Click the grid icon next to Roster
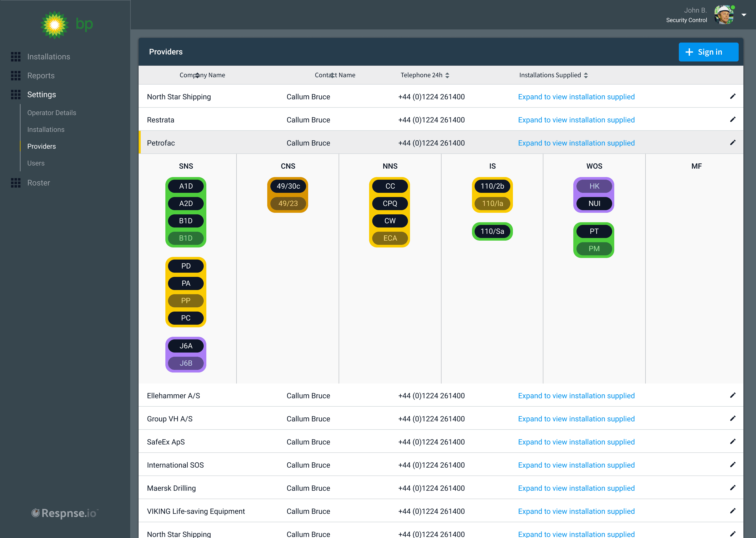Viewport: 756px width, 538px height. pos(15,183)
